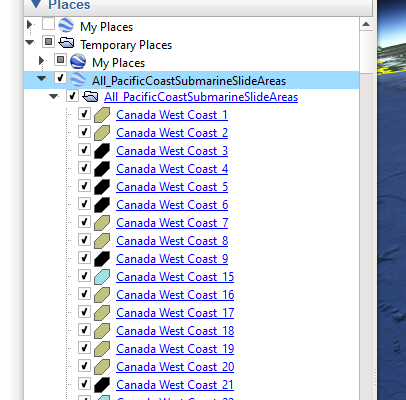Click the cyan polygon icon for Canada West Coast 15
The image size is (406, 400).
click(x=102, y=277)
